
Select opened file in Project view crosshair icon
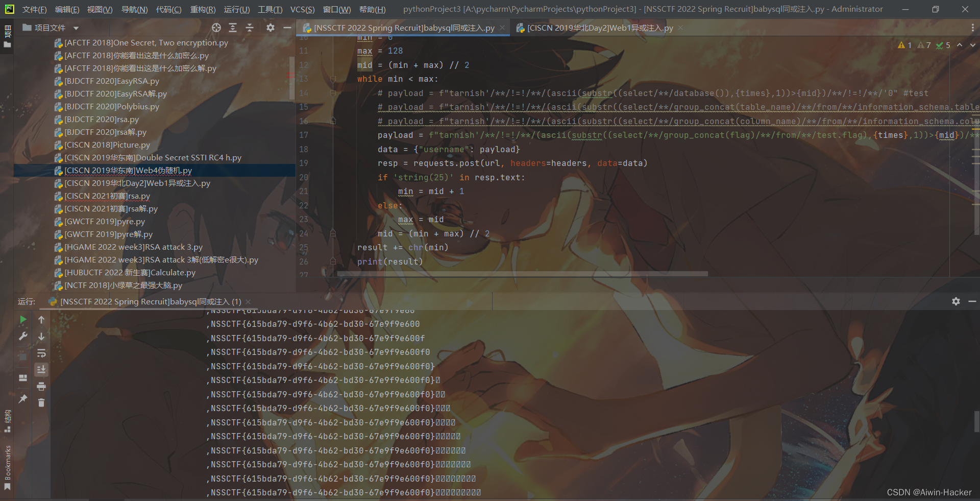[216, 28]
